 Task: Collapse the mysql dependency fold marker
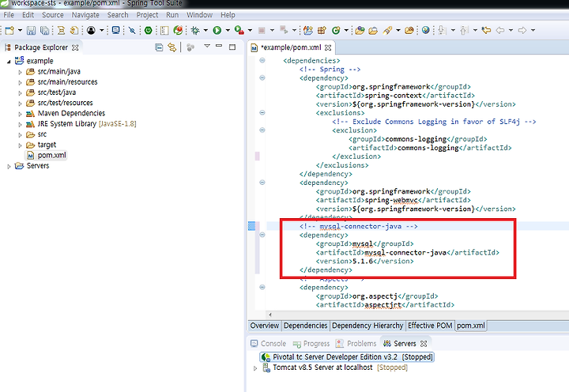(x=262, y=235)
